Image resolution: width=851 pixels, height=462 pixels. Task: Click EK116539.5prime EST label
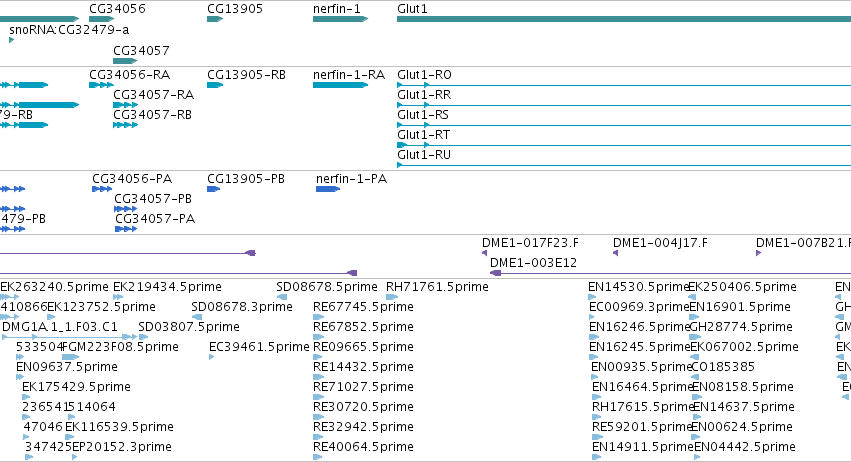[x=119, y=427]
